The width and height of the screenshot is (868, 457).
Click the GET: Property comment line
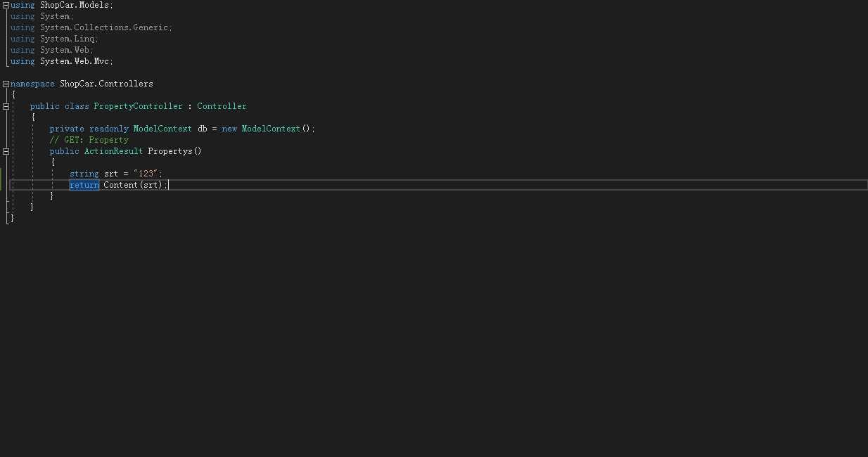click(x=89, y=140)
